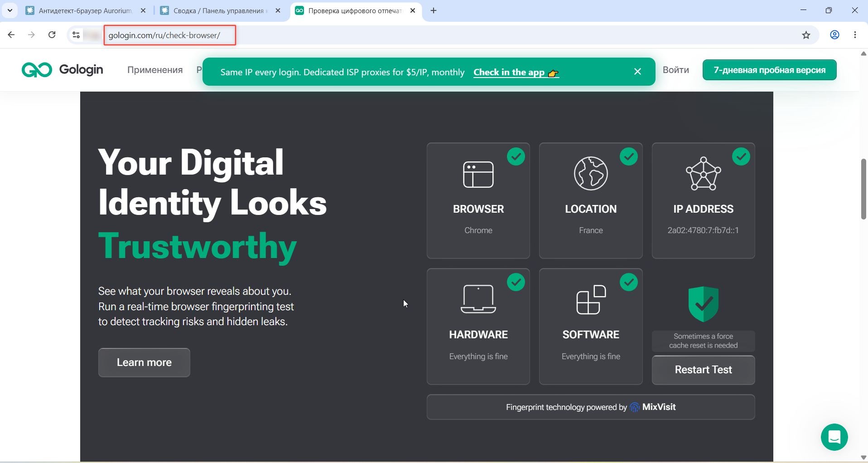Click the Browser window icon in the card
The height and width of the screenshot is (463, 868).
coord(478,174)
